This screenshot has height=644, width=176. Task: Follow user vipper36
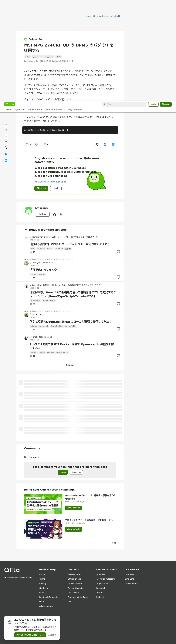(42, 214)
